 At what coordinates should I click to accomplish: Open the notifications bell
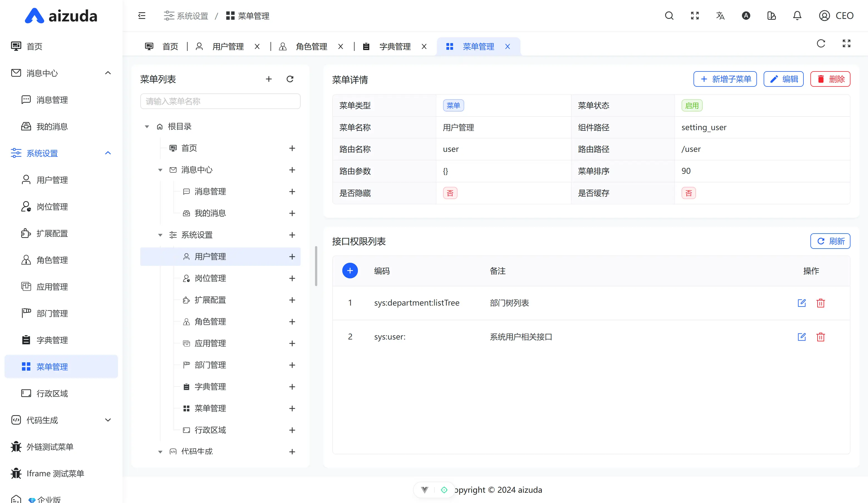point(797,16)
